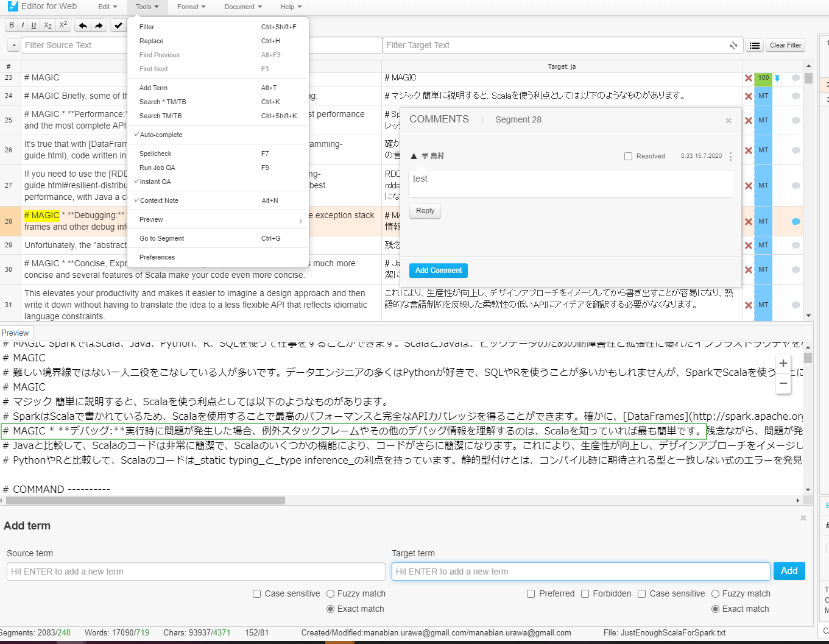Select source Exact match radio button
This screenshot has height=644, width=829.
pyautogui.click(x=330, y=609)
